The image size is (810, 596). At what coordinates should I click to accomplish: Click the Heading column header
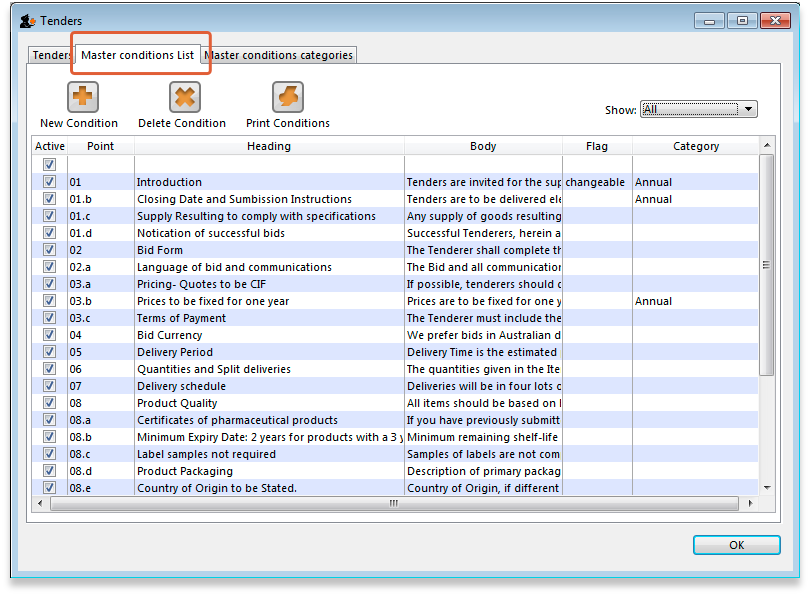269,146
